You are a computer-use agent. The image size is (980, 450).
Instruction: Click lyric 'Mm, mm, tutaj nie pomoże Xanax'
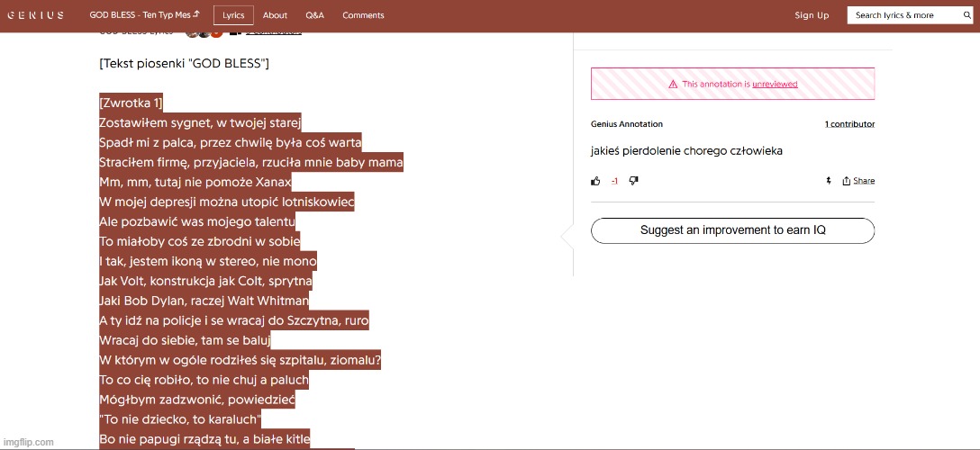coord(195,182)
